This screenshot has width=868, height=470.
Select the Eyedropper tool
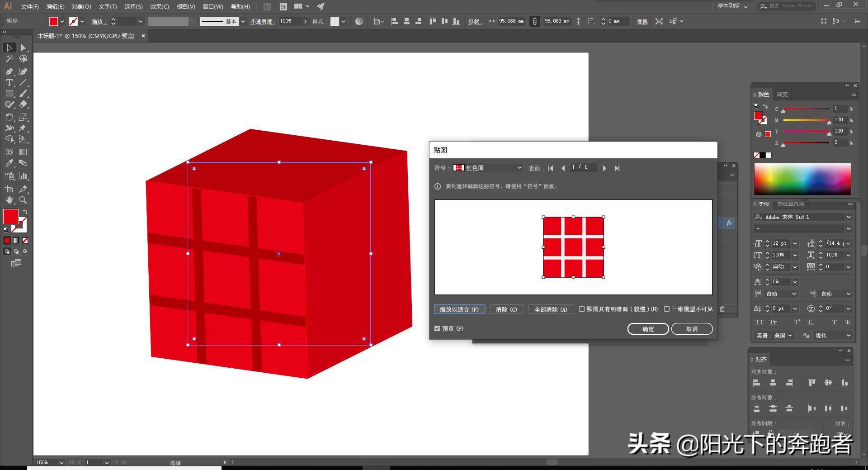click(9, 163)
